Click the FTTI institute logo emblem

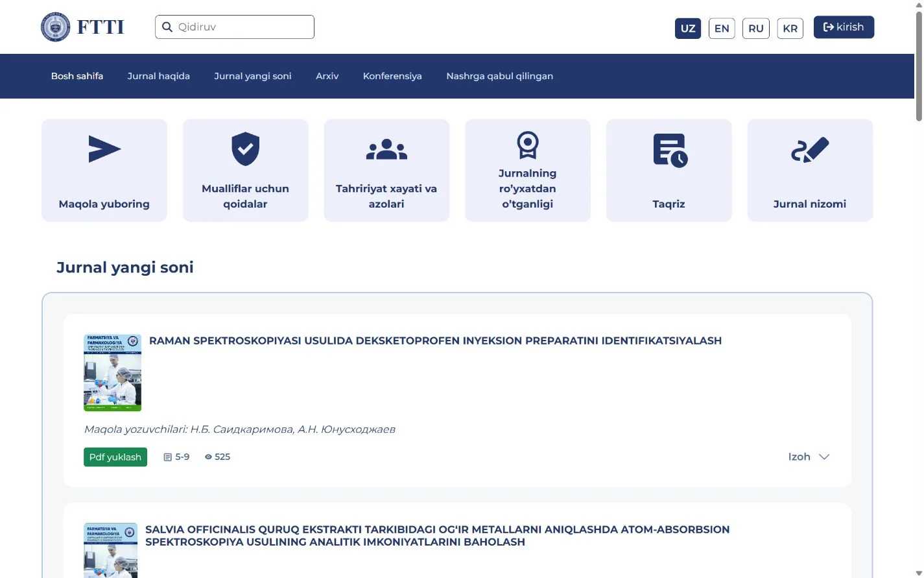[55, 27]
